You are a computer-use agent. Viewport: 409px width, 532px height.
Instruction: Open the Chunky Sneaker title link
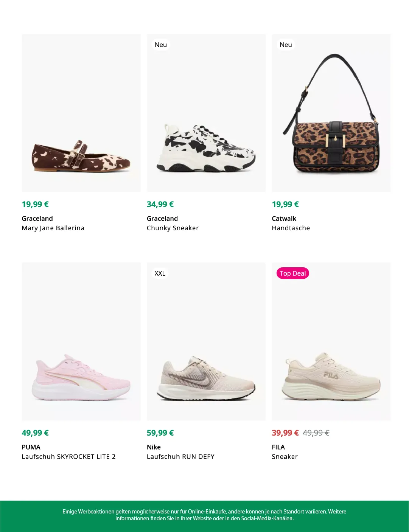(173, 228)
